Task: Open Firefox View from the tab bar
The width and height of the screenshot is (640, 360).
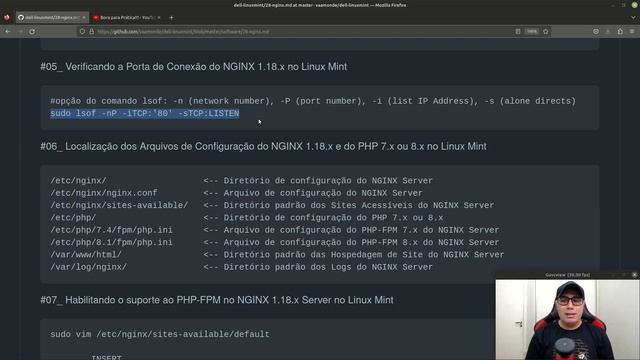Action: [7, 18]
